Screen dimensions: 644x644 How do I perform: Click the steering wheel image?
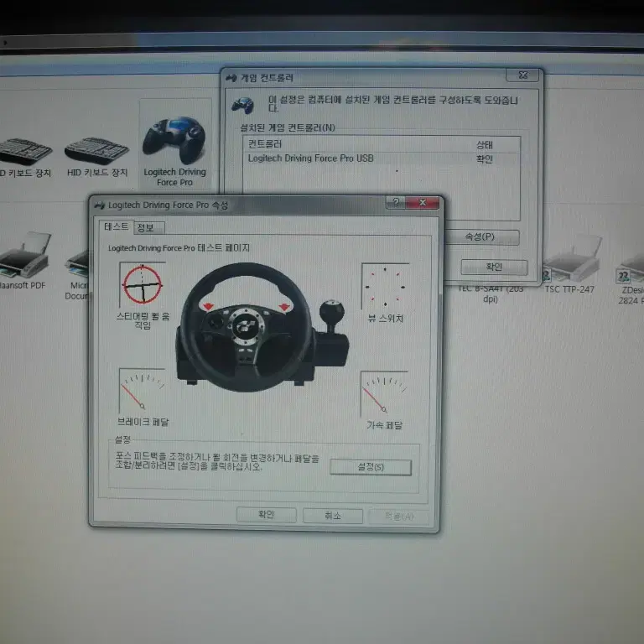247,327
